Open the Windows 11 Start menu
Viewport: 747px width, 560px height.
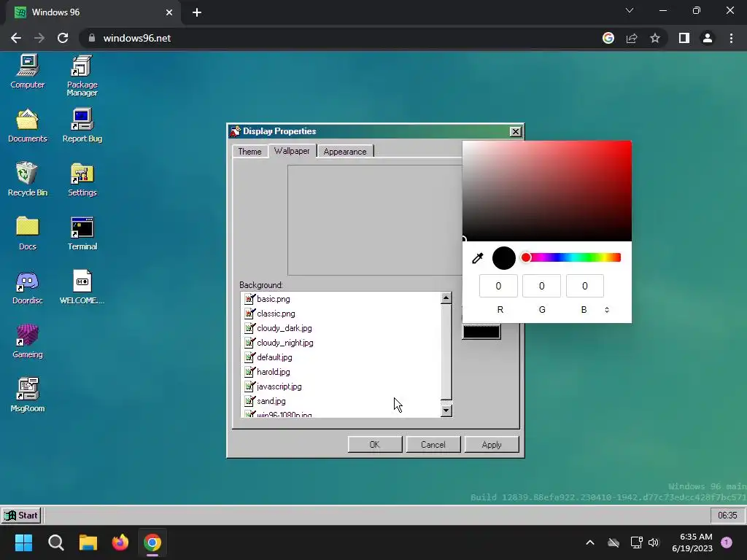coord(23,542)
